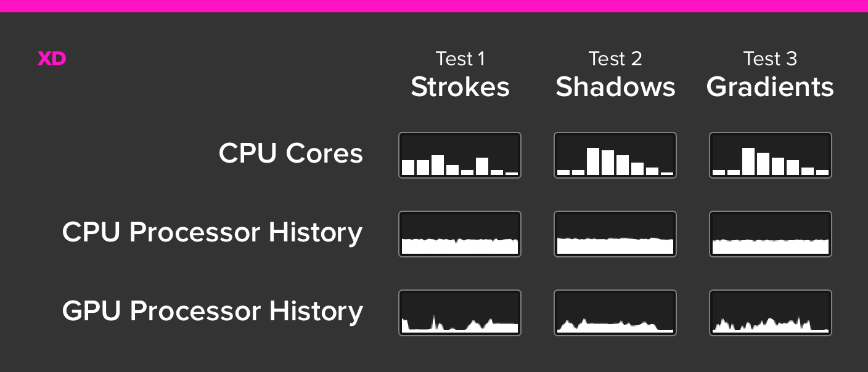Select the Shadows column heading
This screenshot has height=372, width=868.
coord(615,87)
